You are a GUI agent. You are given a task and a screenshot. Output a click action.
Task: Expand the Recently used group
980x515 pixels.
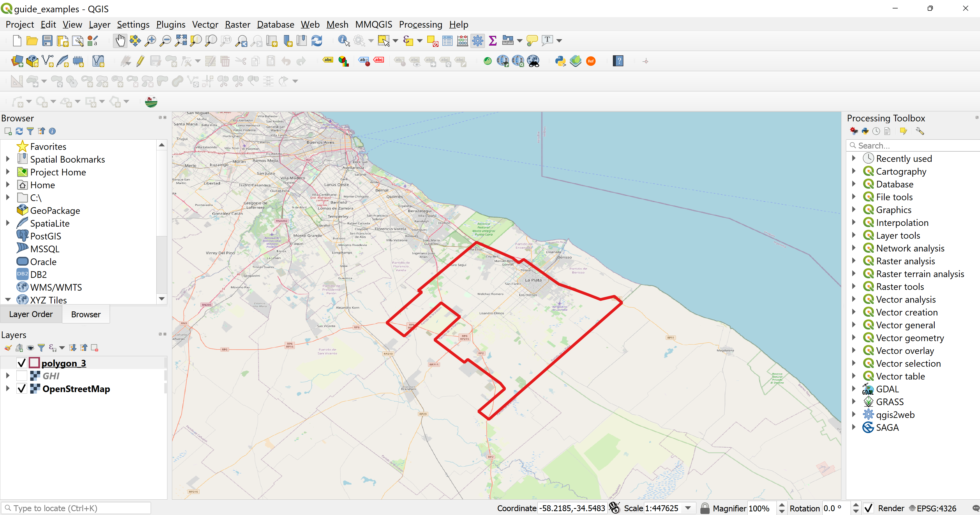point(854,158)
